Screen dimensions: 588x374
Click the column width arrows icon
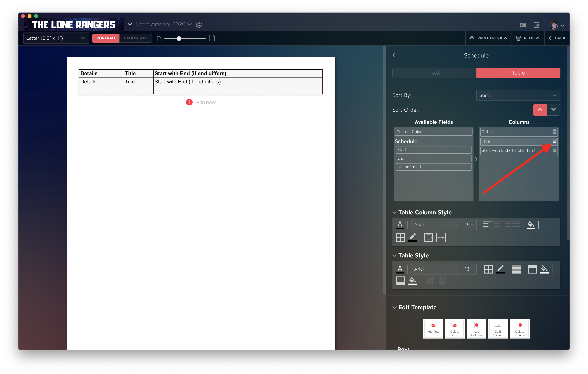click(441, 237)
